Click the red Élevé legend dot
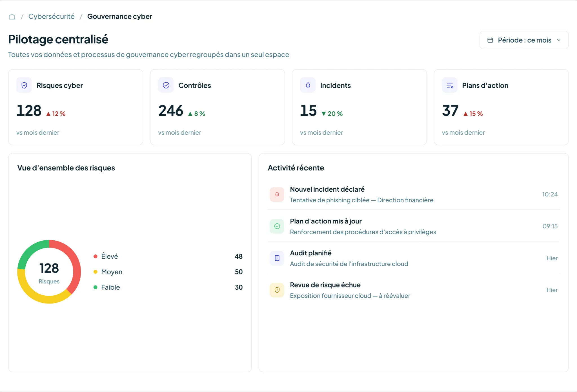Image resolution: width=577 pixels, height=392 pixels. [x=96, y=256]
